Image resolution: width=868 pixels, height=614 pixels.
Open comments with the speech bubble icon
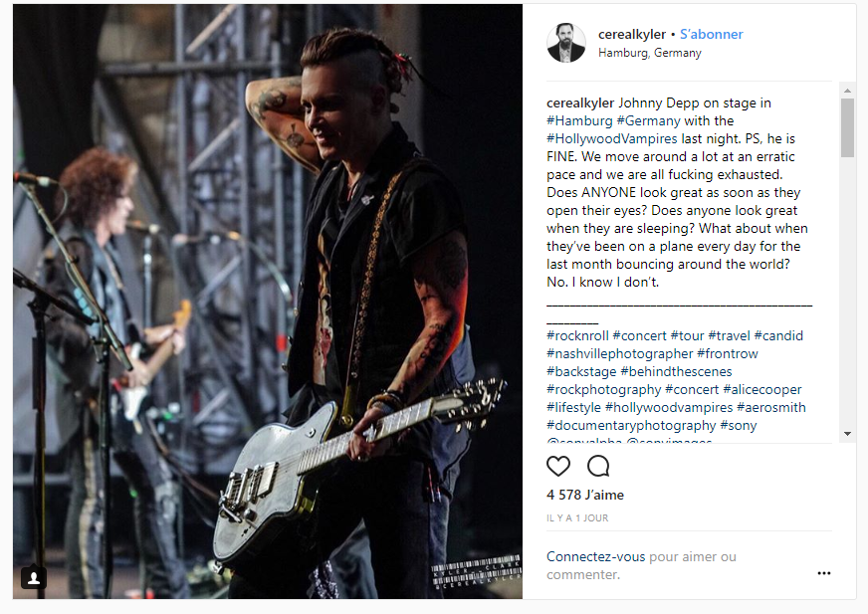pos(598,466)
